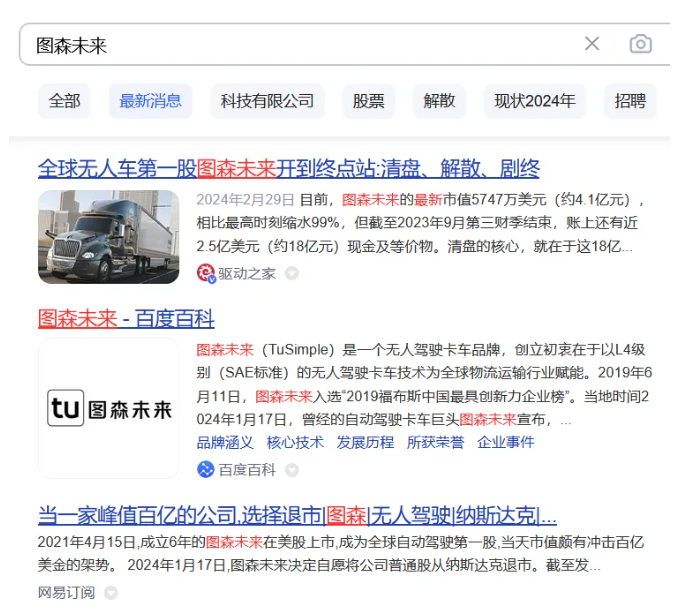Jump to 品牌涵义 section link

(225, 442)
